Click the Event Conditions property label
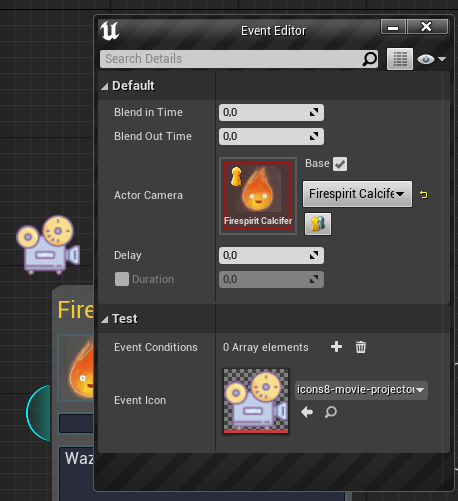This screenshot has height=501, width=458. coord(156,347)
